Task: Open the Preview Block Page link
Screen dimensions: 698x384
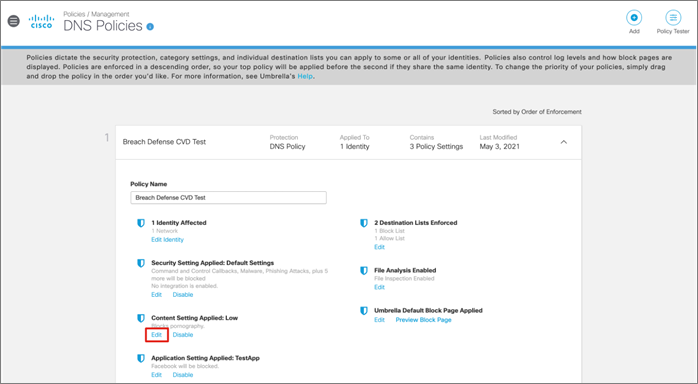Action: point(423,319)
